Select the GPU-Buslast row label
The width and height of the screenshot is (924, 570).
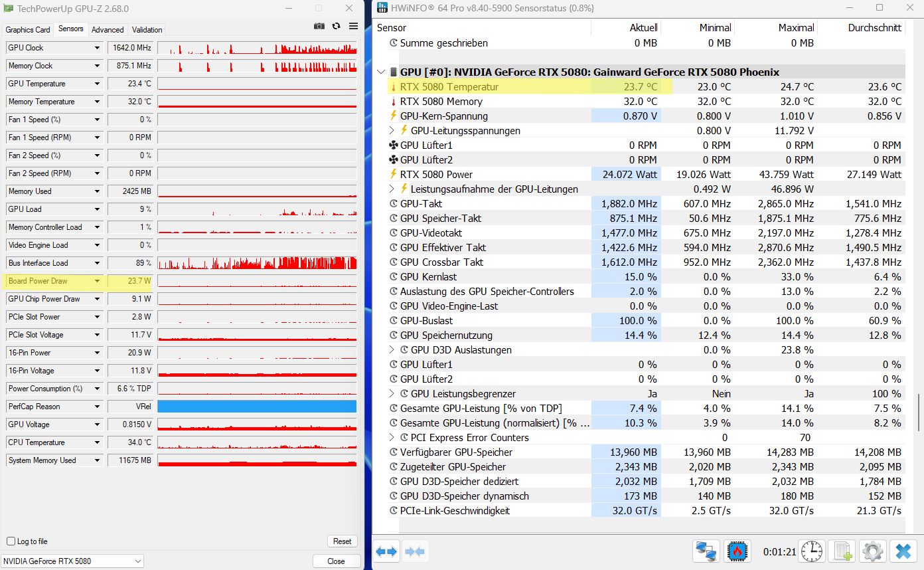click(426, 321)
